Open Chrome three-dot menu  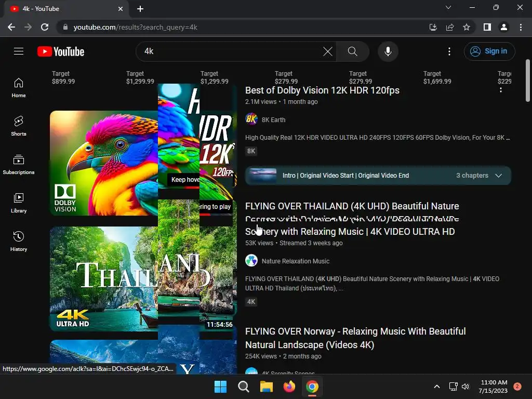[521, 27]
